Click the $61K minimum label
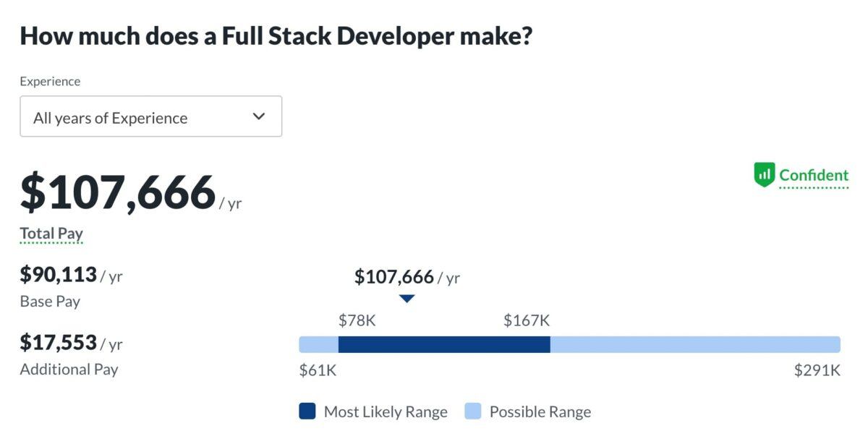Screen dimensions: 868x439 318,370
